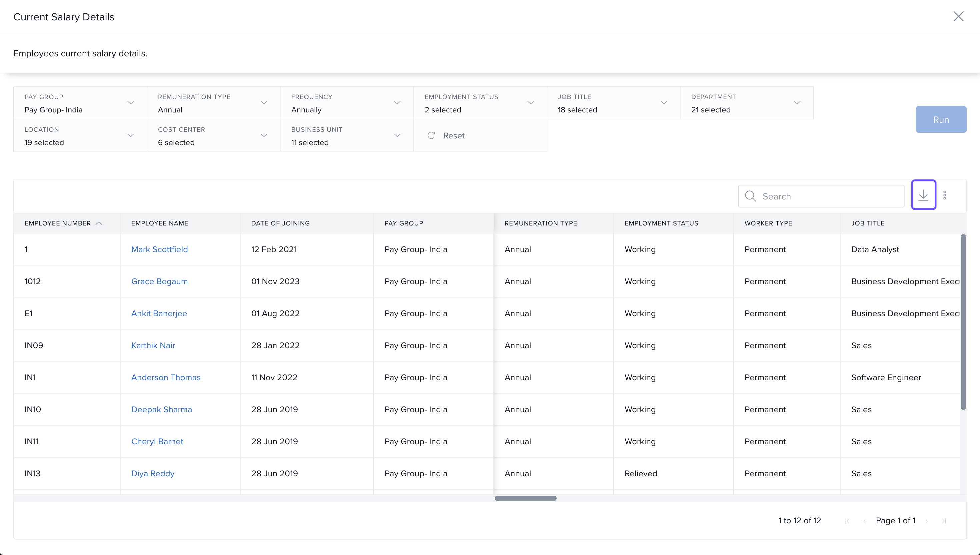Click the magnifier icon in search box
Screen dimensions: 980x555
point(750,196)
